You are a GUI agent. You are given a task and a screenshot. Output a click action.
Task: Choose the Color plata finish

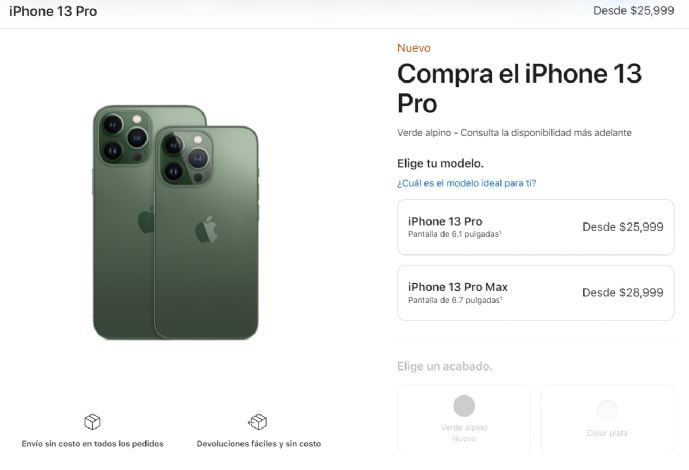[607, 419]
